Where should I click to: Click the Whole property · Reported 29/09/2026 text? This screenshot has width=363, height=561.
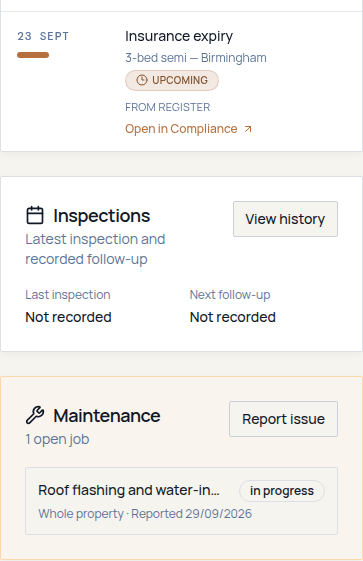[x=145, y=514]
